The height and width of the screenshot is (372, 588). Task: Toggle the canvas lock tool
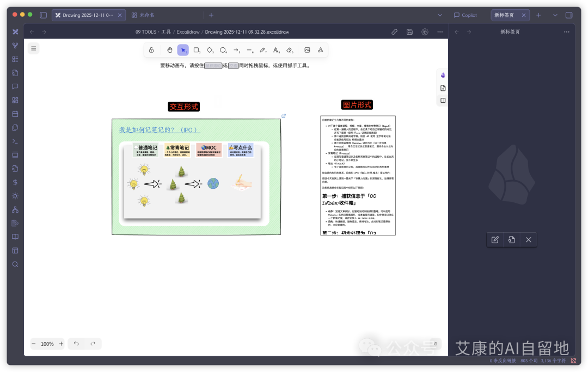(151, 50)
